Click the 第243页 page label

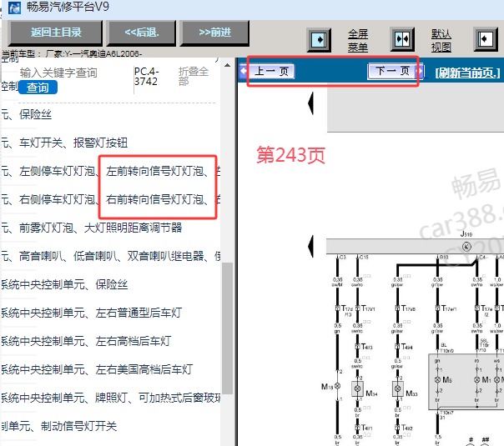pyautogui.click(x=290, y=155)
